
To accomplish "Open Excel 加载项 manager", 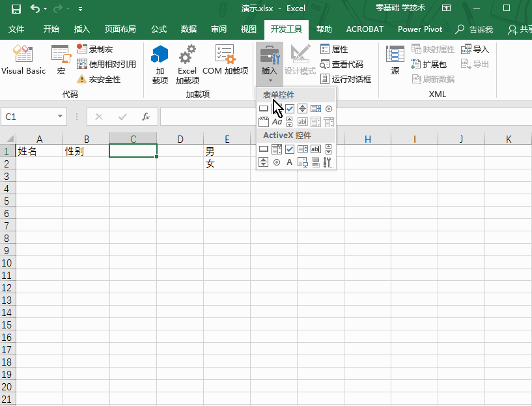I will tap(188, 65).
